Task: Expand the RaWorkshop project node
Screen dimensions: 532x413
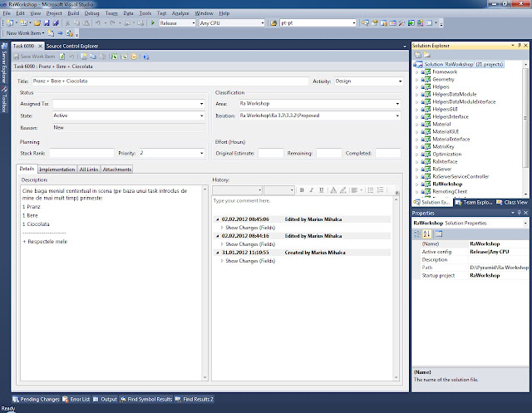Action: [417, 184]
